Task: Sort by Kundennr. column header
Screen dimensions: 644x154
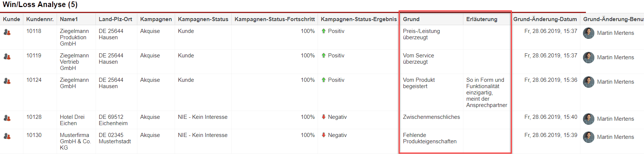Action: pos(40,19)
